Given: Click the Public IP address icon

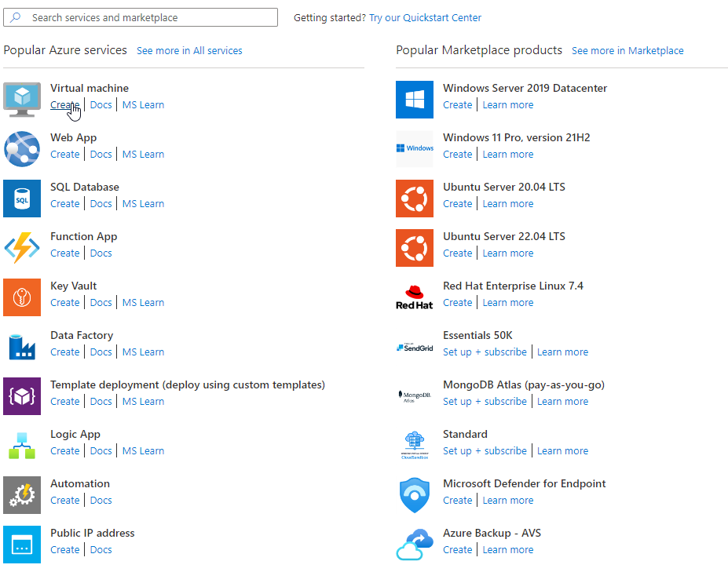Looking at the screenshot, I should pos(22,545).
